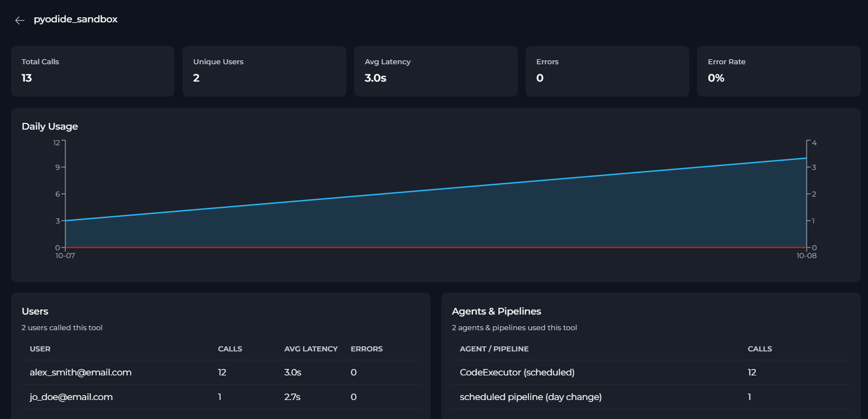The image size is (868, 419).
Task: Sort by the USER column header
Action: pos(40,349)
